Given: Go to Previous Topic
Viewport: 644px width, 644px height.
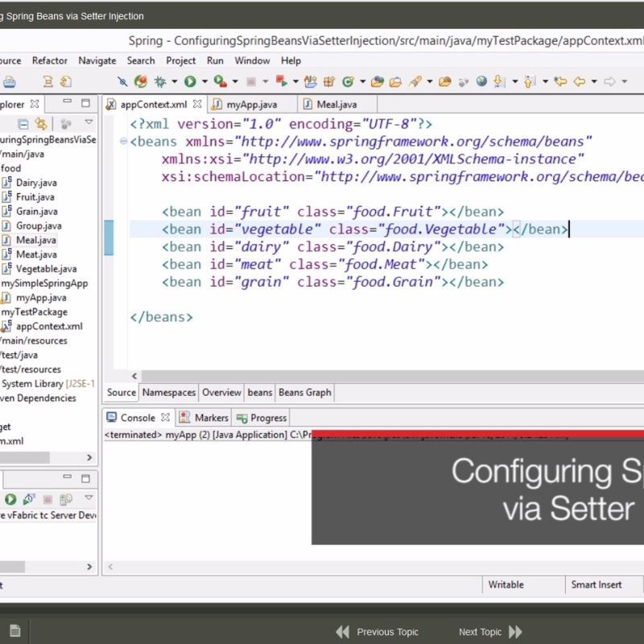Looking at the screenshot, I should pyautogui.click(x=377, y=632).
